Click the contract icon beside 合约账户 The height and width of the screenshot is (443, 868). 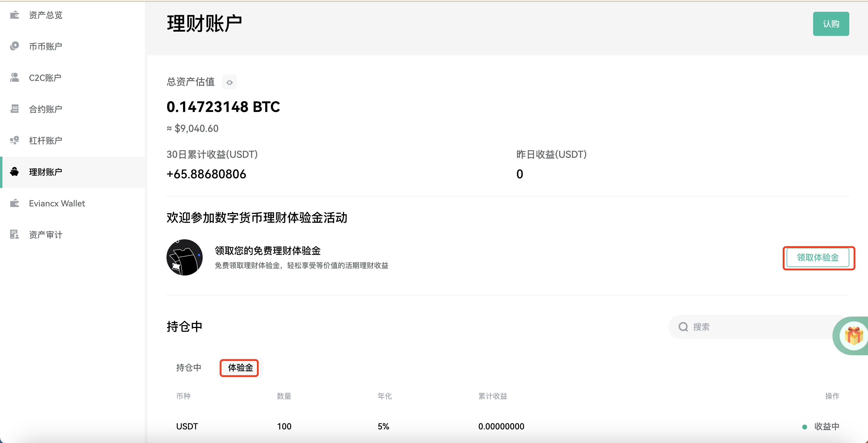pos(14,109)
